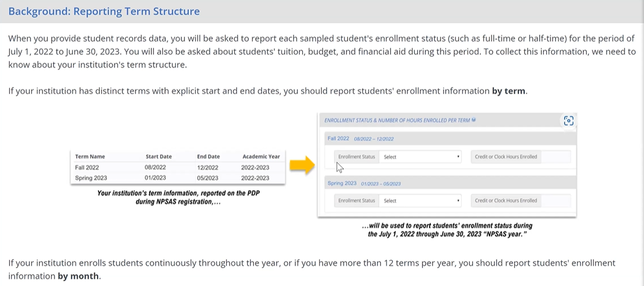Viewport: 644px width, 286px height.
Task: Click the help icon after 'PER TERM' heading
Action: click(473, 120)
